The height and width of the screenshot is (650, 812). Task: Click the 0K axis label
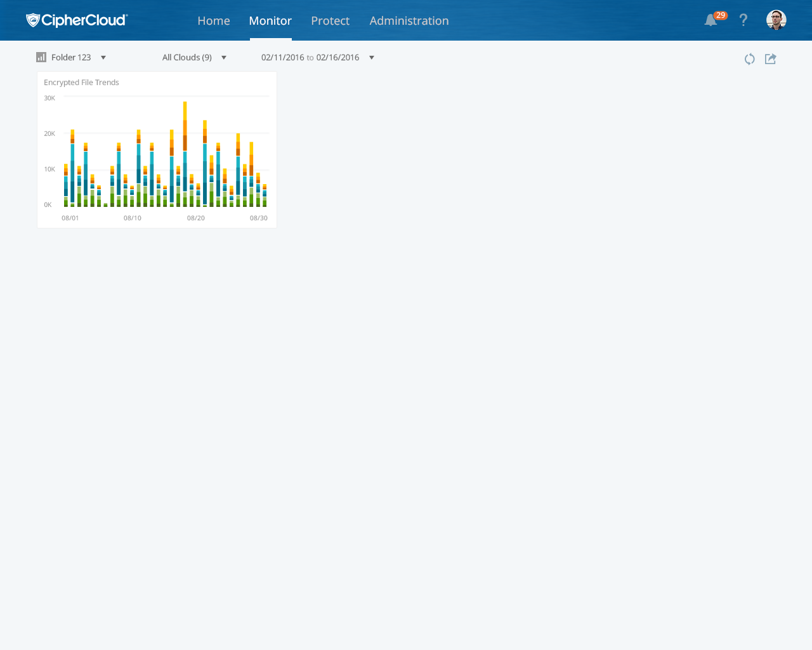(x=48, y=204)
